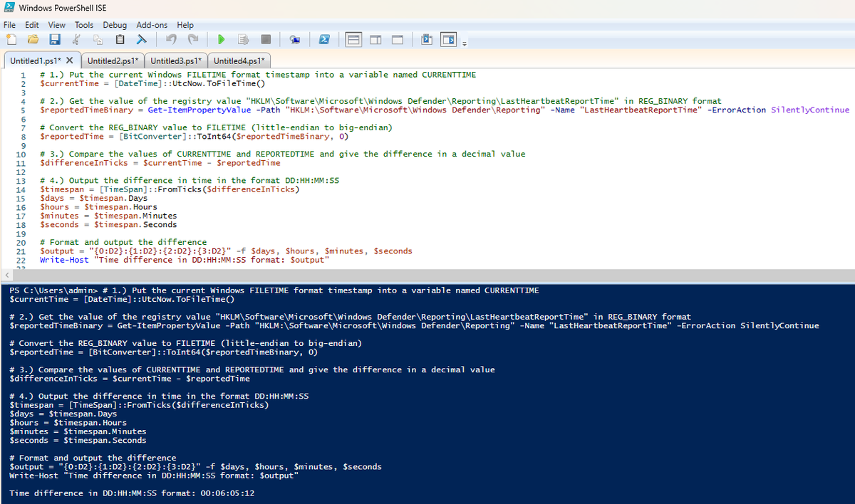Click the script pane horizontal scrollbar left arrow
The width and height of the screenshot is (855, 504).
pyautogui.click(x=7, y=274)
